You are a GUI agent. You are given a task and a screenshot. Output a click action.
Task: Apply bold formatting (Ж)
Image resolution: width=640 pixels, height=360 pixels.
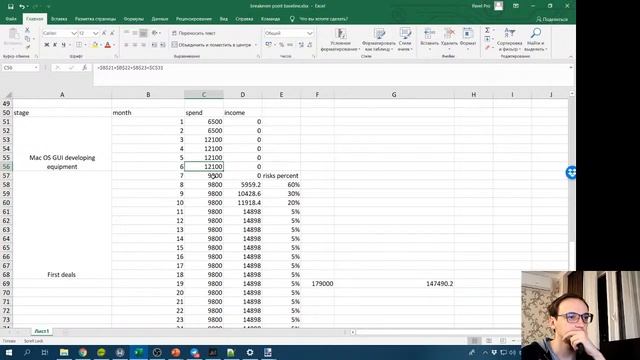click(47, 44)
